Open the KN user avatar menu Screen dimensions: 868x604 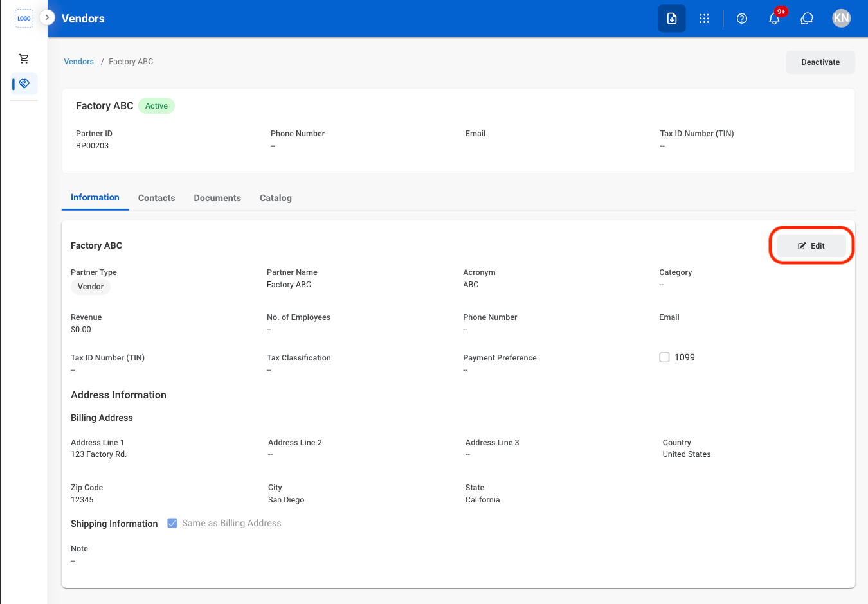(x=841, y=19)
